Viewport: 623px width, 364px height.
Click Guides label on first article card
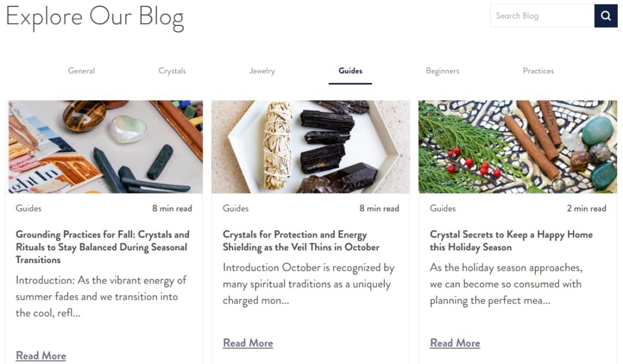[x=29, y=208]
